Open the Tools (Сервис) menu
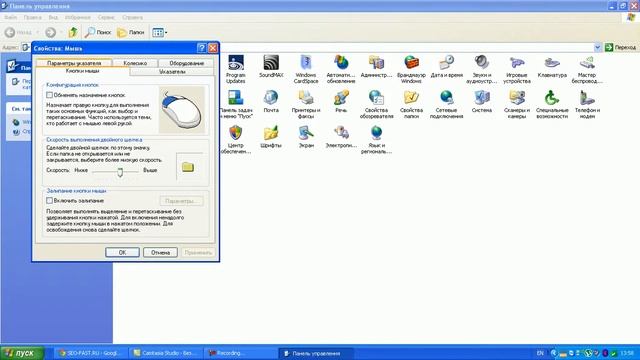The image size is (640, 360). pos(106,18)
